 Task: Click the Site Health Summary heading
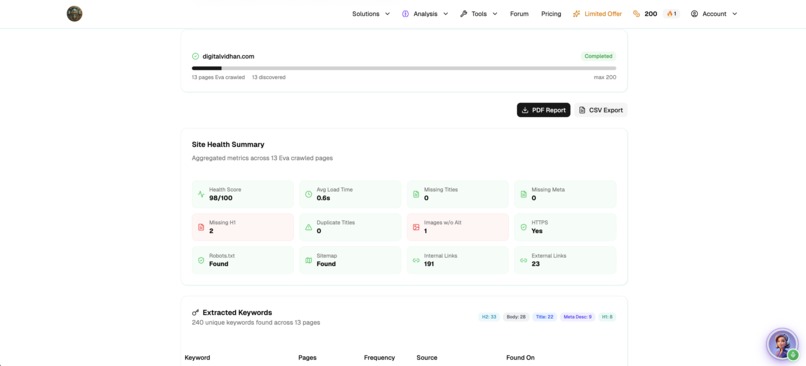point(228,144)
